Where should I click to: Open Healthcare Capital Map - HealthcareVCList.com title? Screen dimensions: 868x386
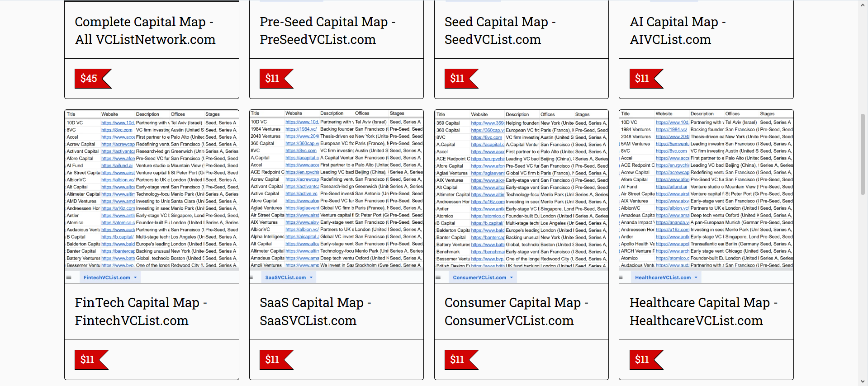tap(703, 311)
